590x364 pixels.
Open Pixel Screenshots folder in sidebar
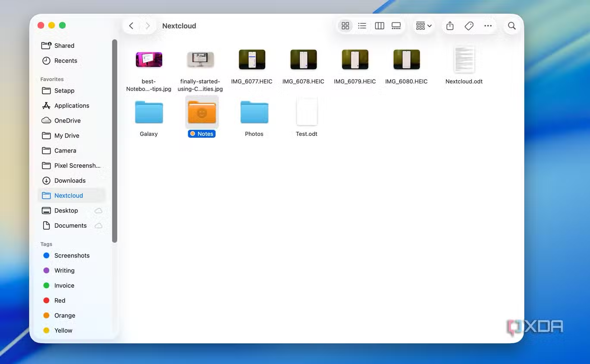(72, 166)
